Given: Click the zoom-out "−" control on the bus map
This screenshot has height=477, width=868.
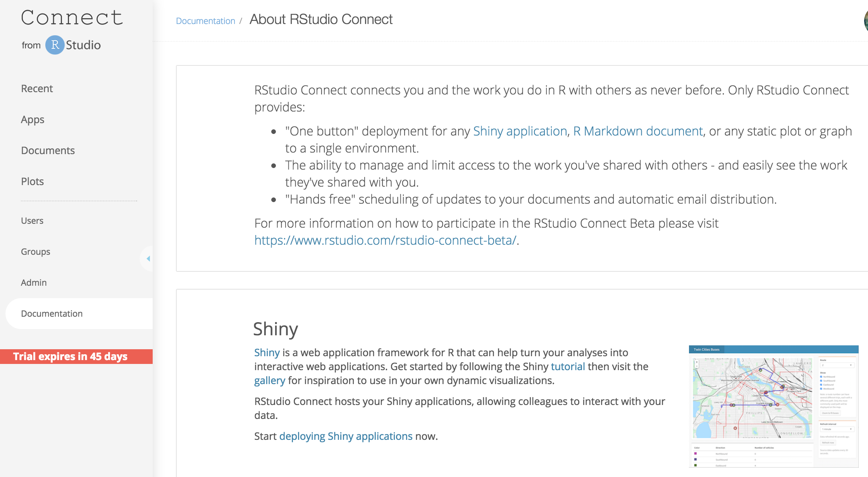Looking at the screenshot, I should click(697, 366).
